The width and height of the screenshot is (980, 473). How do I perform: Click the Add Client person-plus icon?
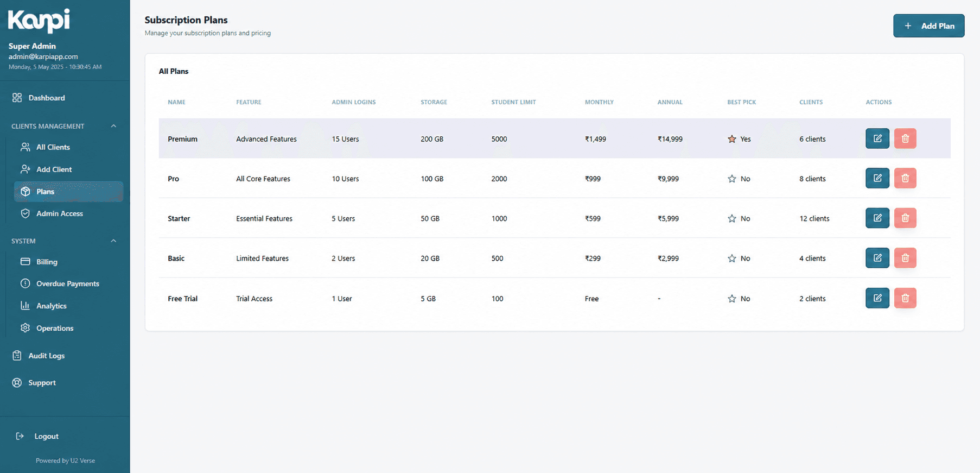(26, 169)
